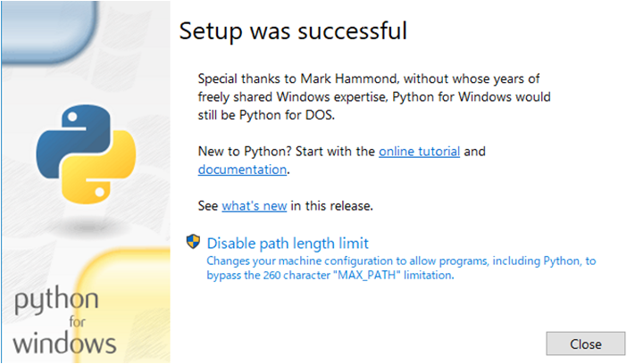Click 'in this release' text
This screenshot has height=364, width=635.
click(x=331, y=206)
